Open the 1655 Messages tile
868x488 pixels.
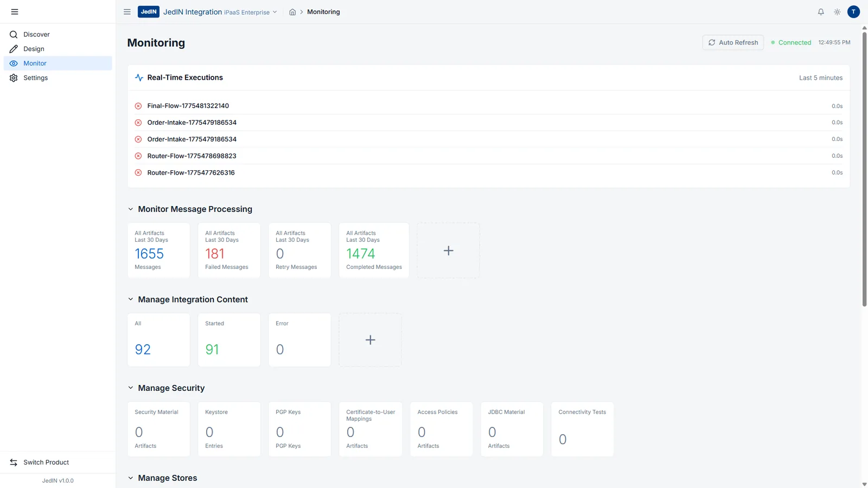(158, 251)
